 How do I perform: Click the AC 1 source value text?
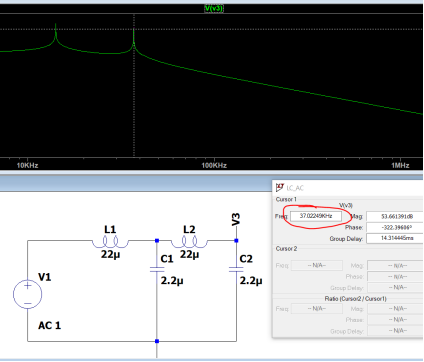tap(50, 325)
